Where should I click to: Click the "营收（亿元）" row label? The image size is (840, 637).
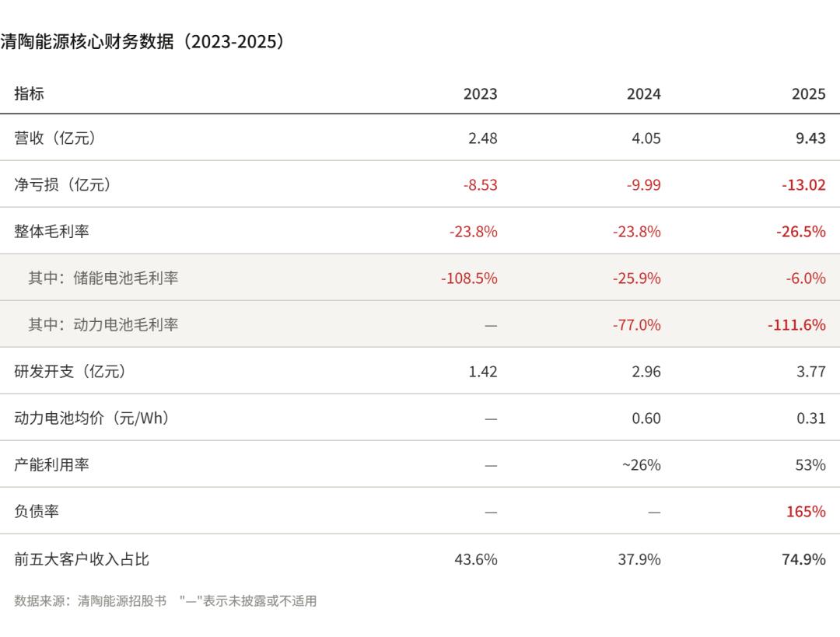[x=55, y=138]
